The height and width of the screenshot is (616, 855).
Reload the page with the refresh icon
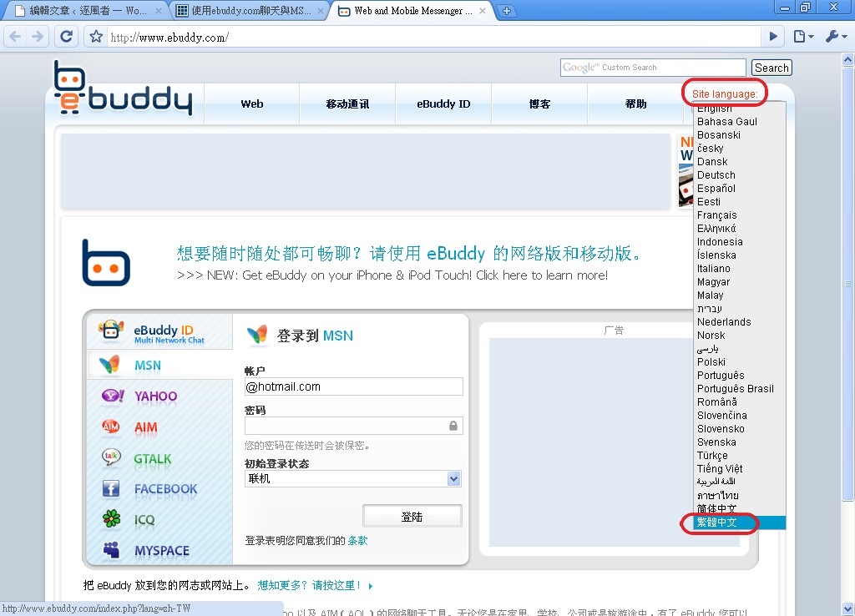point(67,37)
